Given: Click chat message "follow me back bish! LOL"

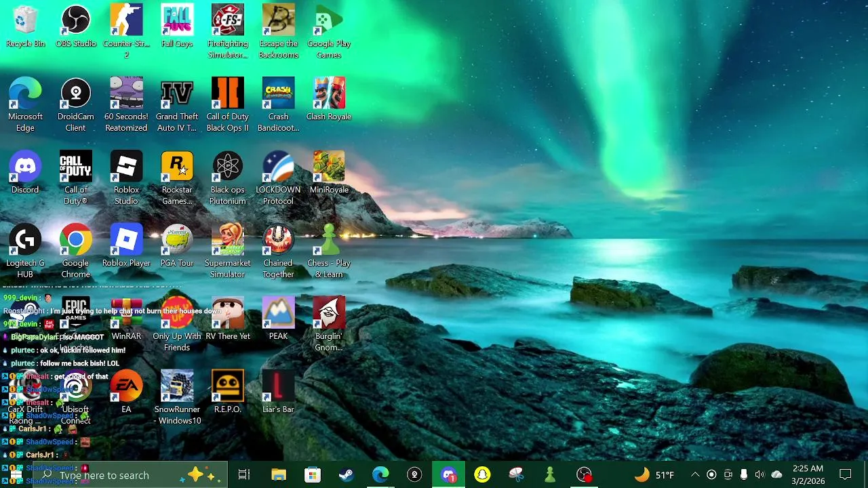Looking at the screenshot, I should (x=79, y=363).
